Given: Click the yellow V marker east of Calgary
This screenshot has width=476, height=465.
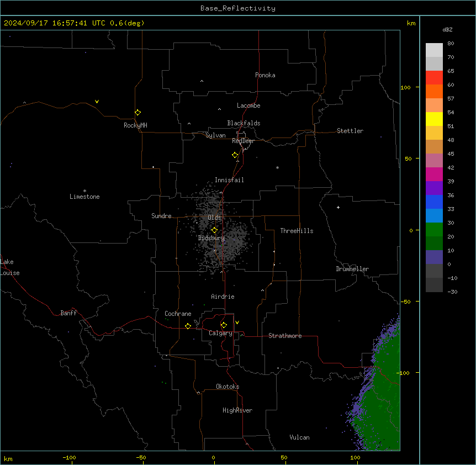Looking at the screenshot, I should point(237,323).
